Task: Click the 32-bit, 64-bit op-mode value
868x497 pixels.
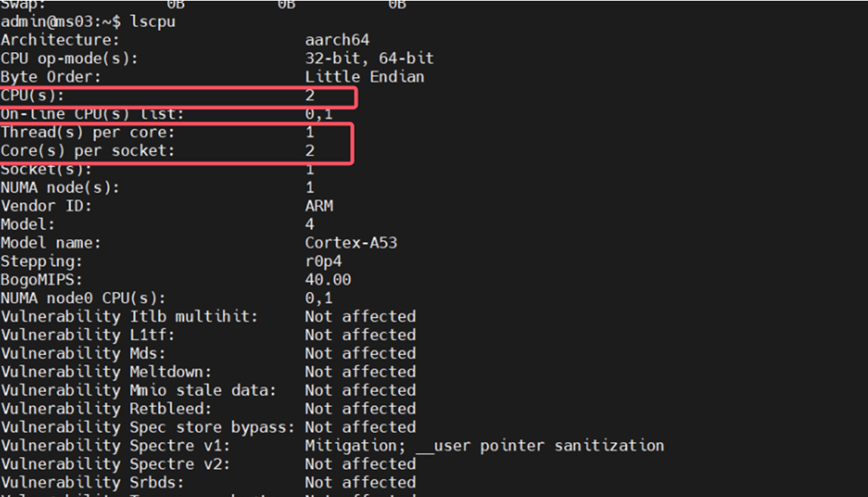Action: 369,58
